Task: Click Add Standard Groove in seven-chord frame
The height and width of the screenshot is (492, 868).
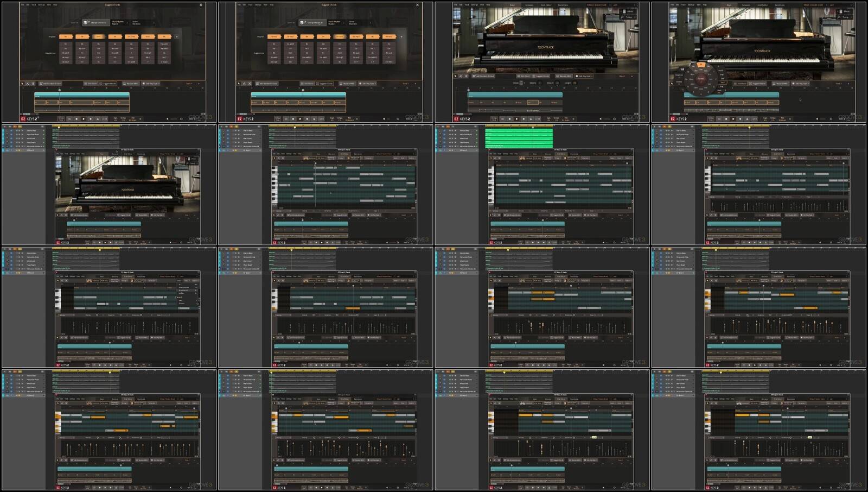Action: point(50,84)
